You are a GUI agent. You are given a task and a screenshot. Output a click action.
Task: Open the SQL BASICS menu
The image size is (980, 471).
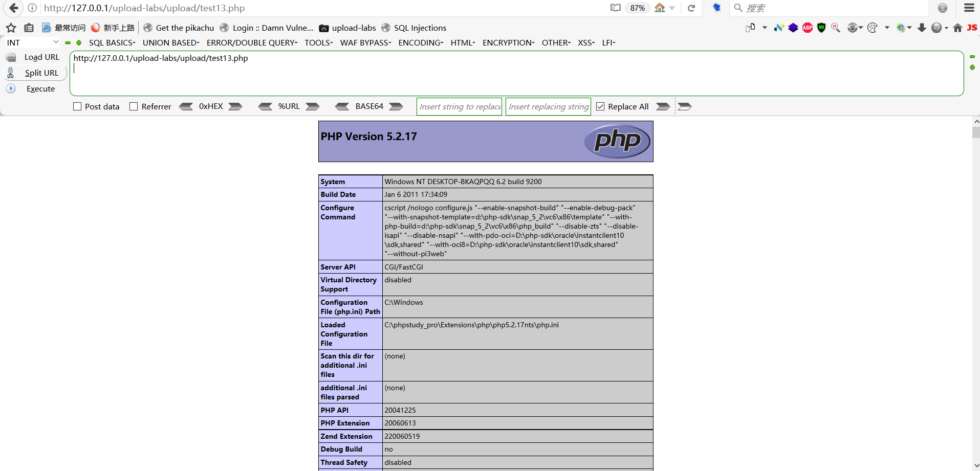point(112,42)
